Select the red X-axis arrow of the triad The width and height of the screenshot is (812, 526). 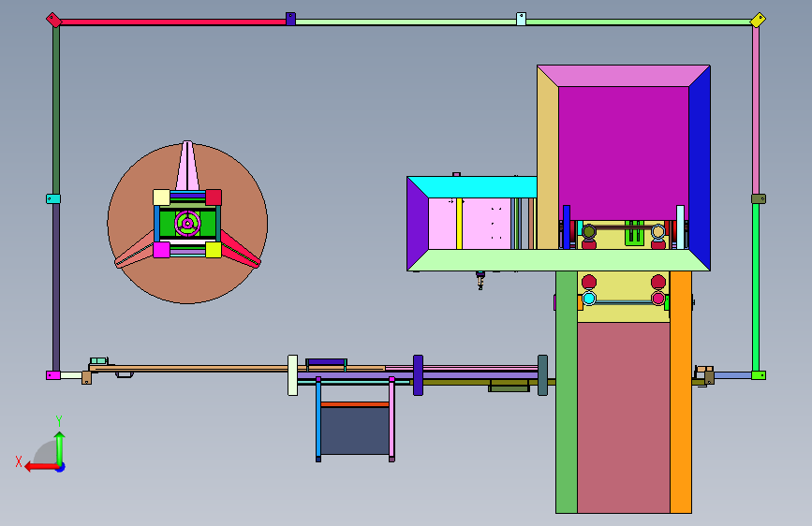40,467
